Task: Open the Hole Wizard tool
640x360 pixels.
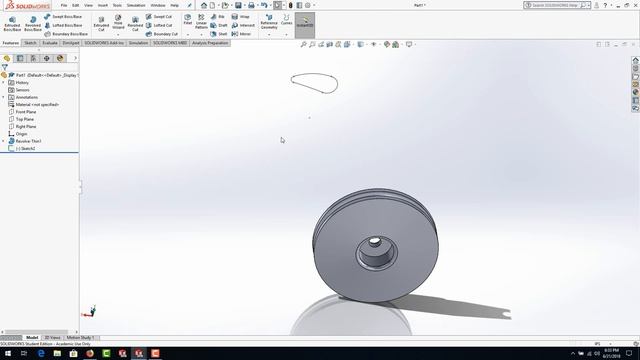Action: (x=118, y=22)
